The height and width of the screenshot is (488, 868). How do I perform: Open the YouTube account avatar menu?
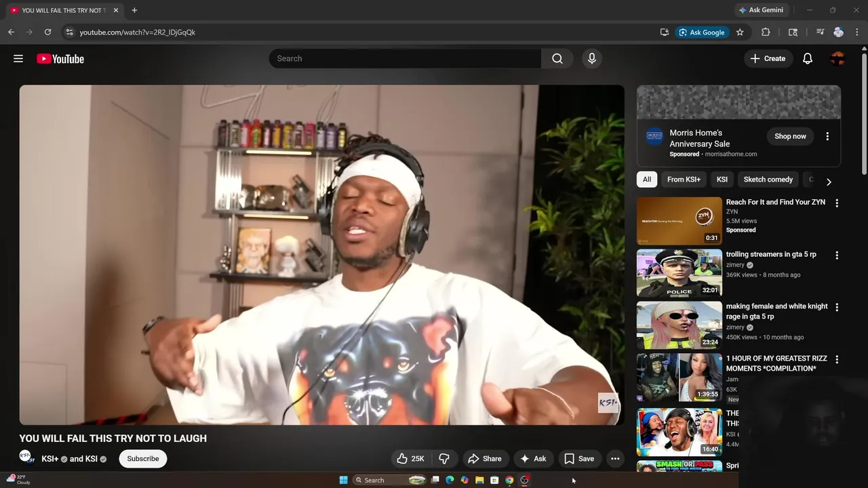click(837, 59)
